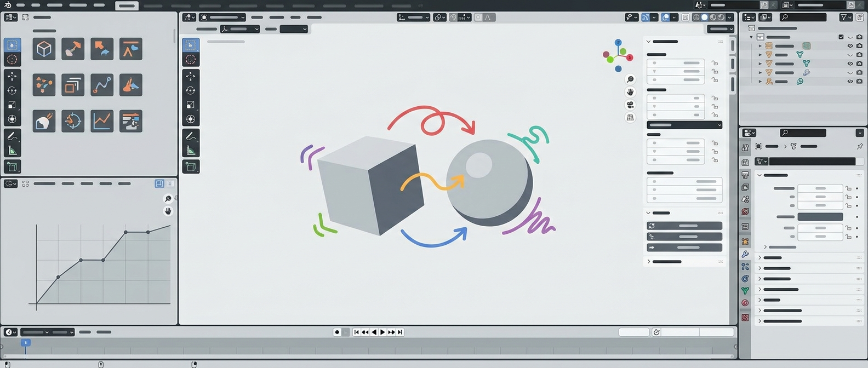Image resolution: width=868 pixels, height=368 pixels.
Task: Toggle the eye on the stacked-icon outliner row
Action: pos(850,47)
